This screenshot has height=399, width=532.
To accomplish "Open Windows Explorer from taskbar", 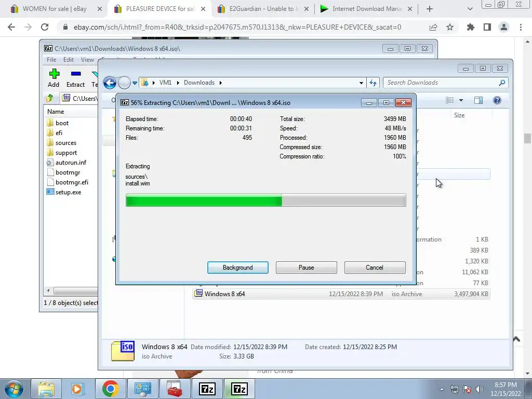I will tap(46, 389).
